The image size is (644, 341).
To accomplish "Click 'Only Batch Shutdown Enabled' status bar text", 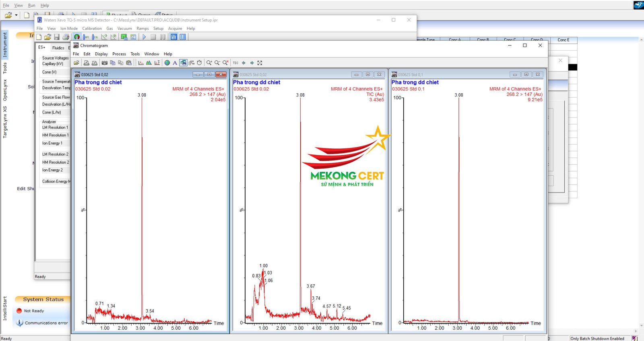I will [x=597, y=339].
